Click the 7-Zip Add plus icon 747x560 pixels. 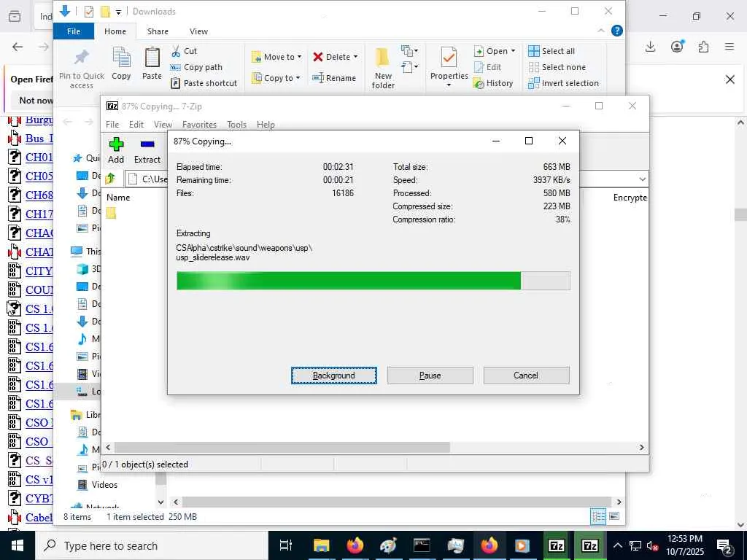(x=116, y=144)
